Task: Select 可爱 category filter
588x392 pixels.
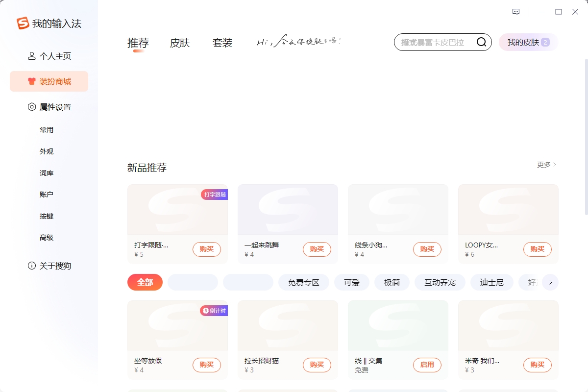Action: click(x=352, y=282)
